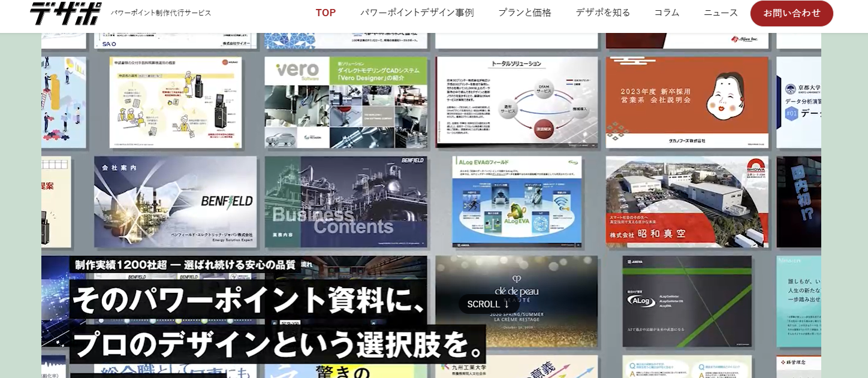Open the ニュース page
Image resolution: width=868 pixels, height=378 pixels.
point(721,13)
